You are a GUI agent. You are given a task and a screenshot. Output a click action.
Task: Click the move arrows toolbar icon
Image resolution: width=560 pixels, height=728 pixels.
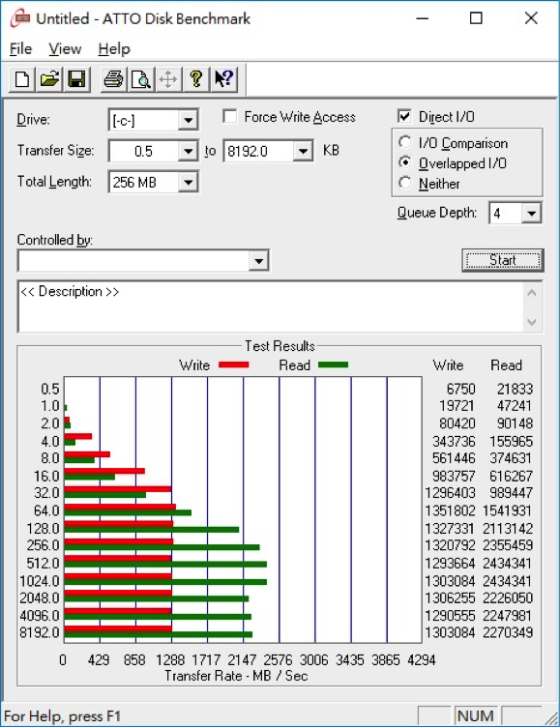pos(167,79)
